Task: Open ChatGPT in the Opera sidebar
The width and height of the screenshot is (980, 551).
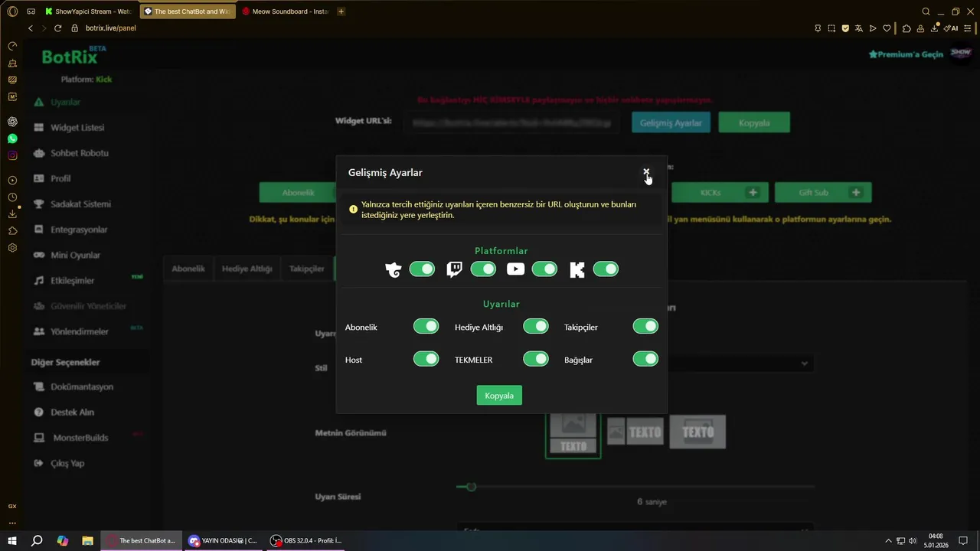Action: click(x=12, y=122)
